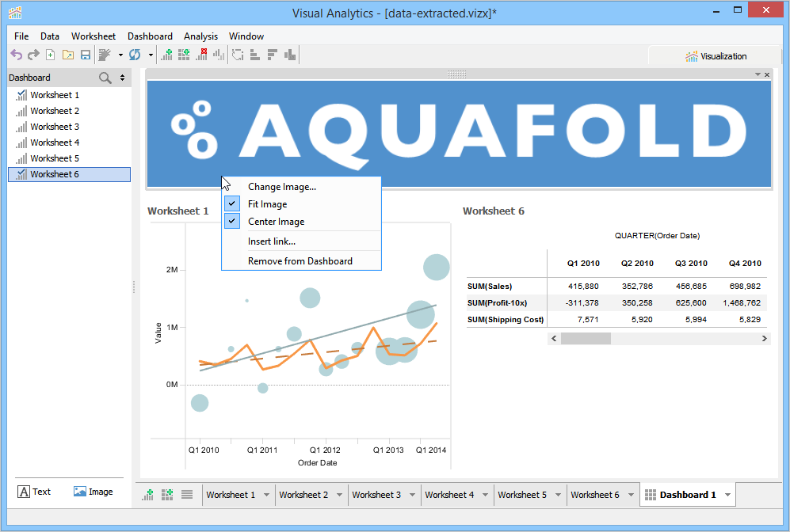Click the search magnifier in Dashboard panel

(105, 78)
